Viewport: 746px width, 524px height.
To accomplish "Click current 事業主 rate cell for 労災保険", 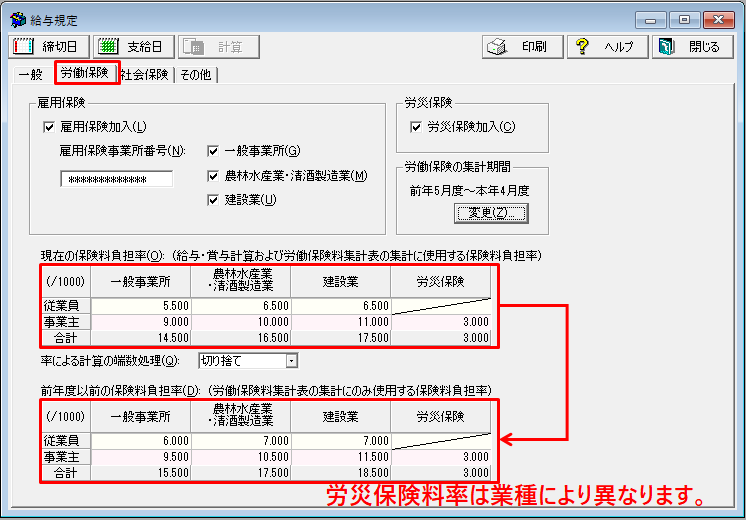I will (441, 322).
